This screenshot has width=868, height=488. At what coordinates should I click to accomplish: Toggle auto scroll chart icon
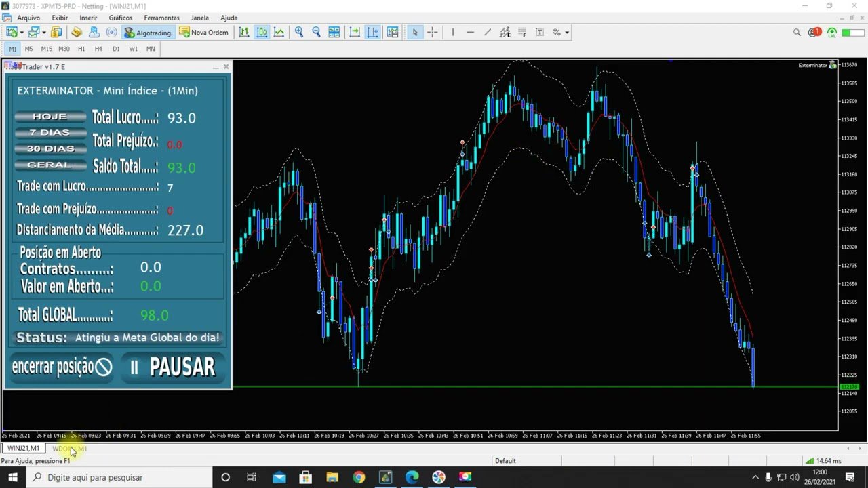click(355, 32)
